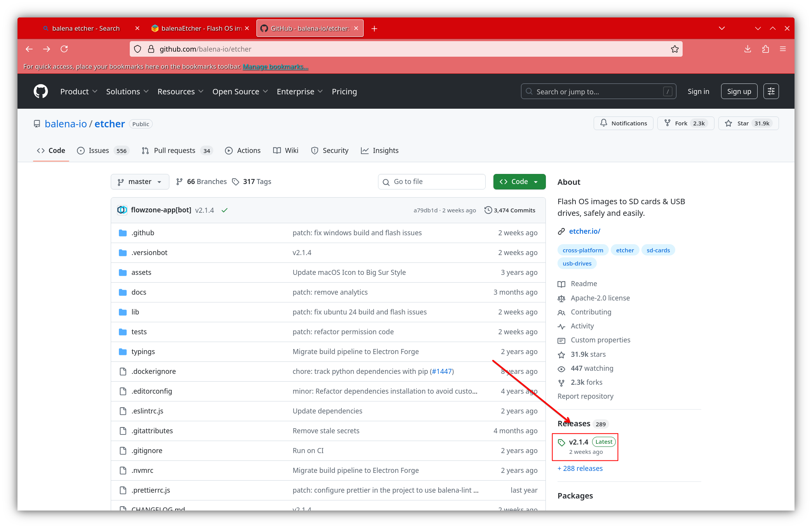The height and width of the screenshot is (528, 812).
Task: Open a new tab with the plus icon
Action: tap(374, 28)
